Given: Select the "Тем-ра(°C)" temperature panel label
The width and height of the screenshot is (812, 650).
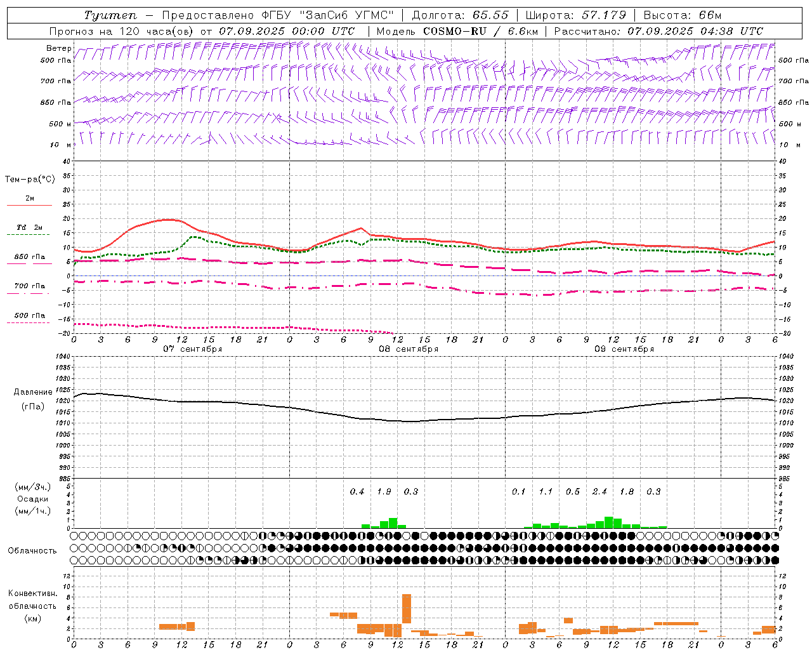Looking at the screenshot, I should [x=30, y=180].
